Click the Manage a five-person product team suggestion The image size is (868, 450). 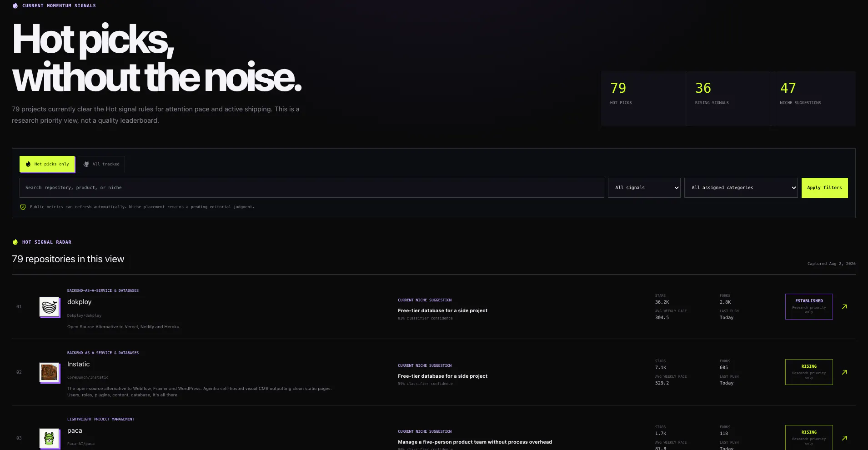(475, 442)
